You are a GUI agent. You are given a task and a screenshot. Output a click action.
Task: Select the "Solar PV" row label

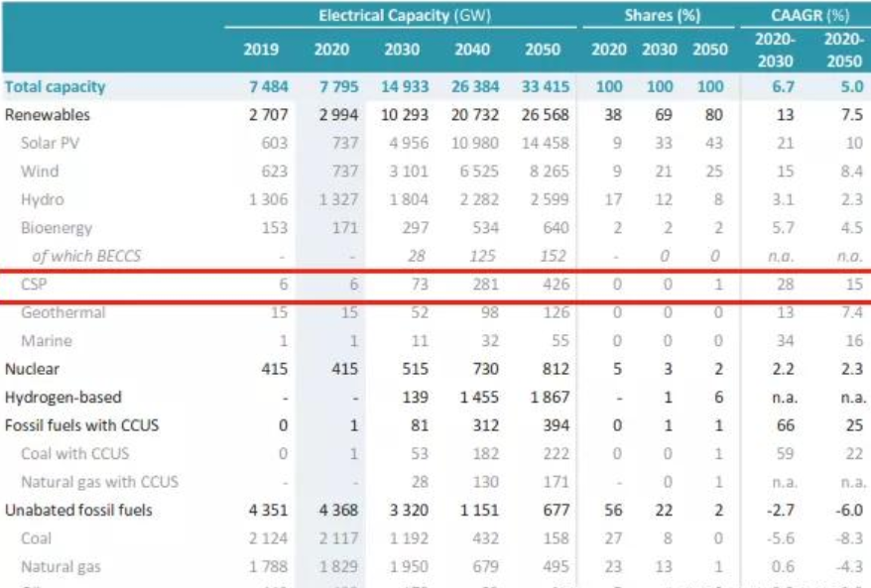coord(52,144)
